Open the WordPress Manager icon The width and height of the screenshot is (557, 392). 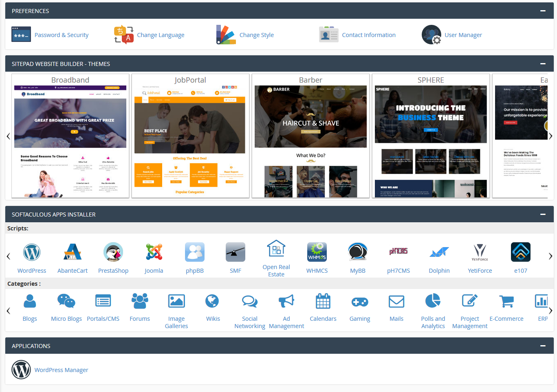[x=21, y=370]
